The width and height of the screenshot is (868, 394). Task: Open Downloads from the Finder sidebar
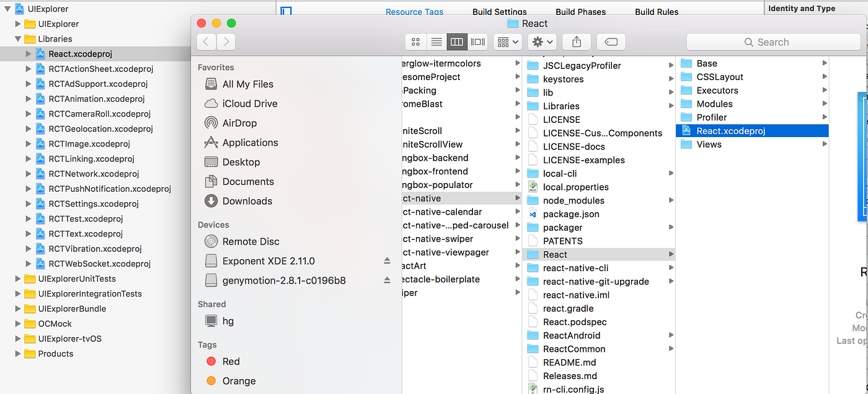247,200
